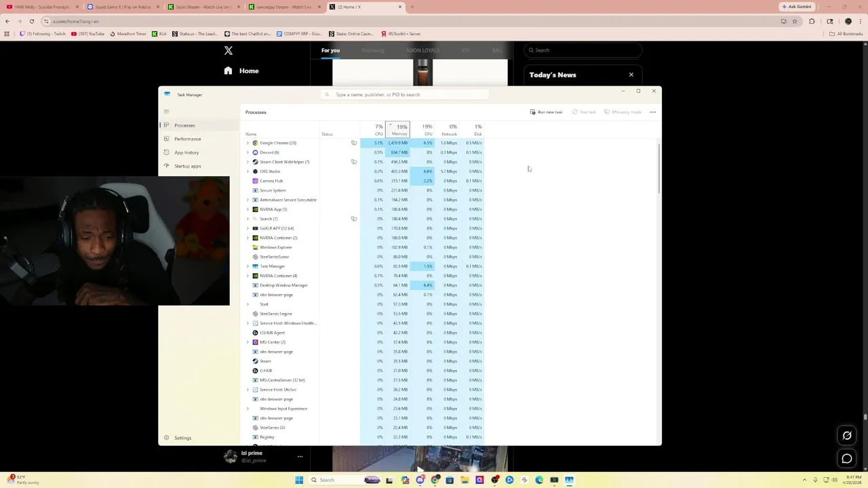This screenshot has width=868, height=488.
Task: Click the Ask Gemini button in Chrome
Action: 797,7
